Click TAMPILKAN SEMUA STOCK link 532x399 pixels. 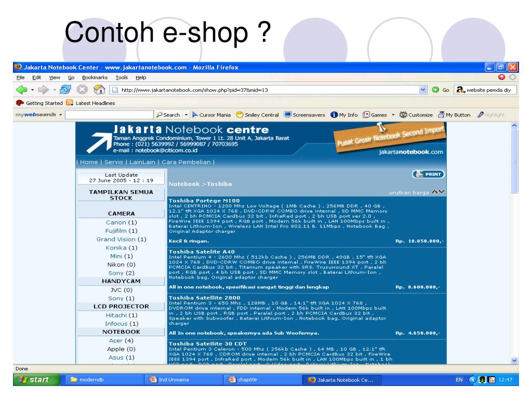point(121,195)
